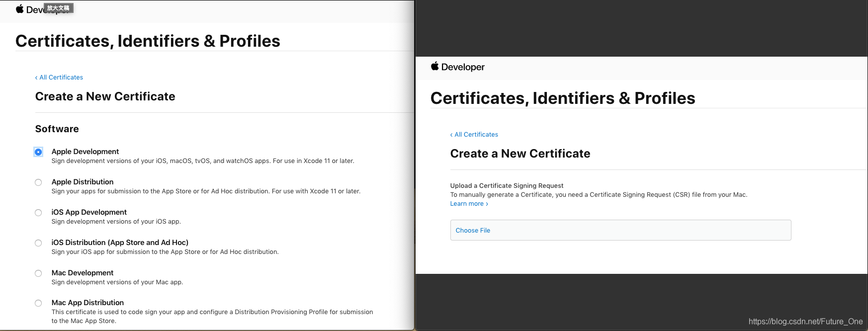Go back to All Certificates in left window
The width and height of the screenshot is (868, 331).
(x=59, y=78)
